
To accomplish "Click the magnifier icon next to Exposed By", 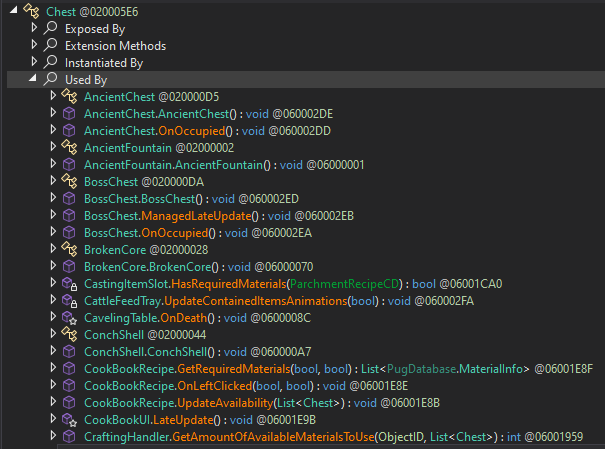I will 51,28.
